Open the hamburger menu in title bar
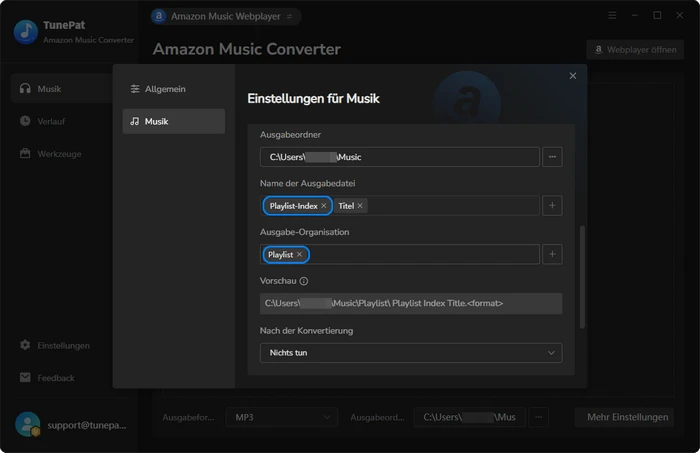Viewport: 700px width, 453px height. tap(612, 16)
